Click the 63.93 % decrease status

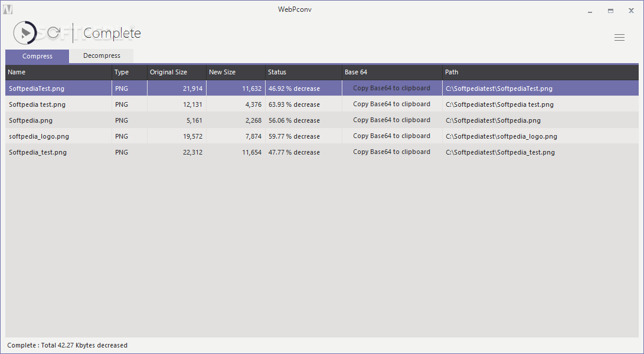294,104
